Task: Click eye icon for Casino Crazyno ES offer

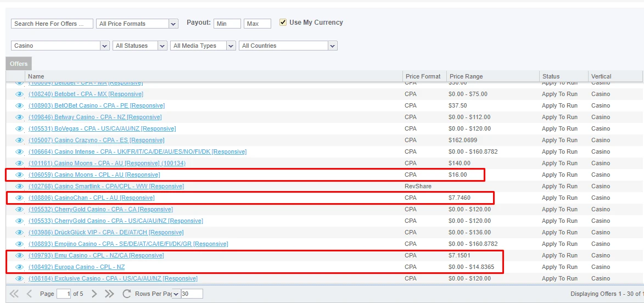Action: (19, 140)
